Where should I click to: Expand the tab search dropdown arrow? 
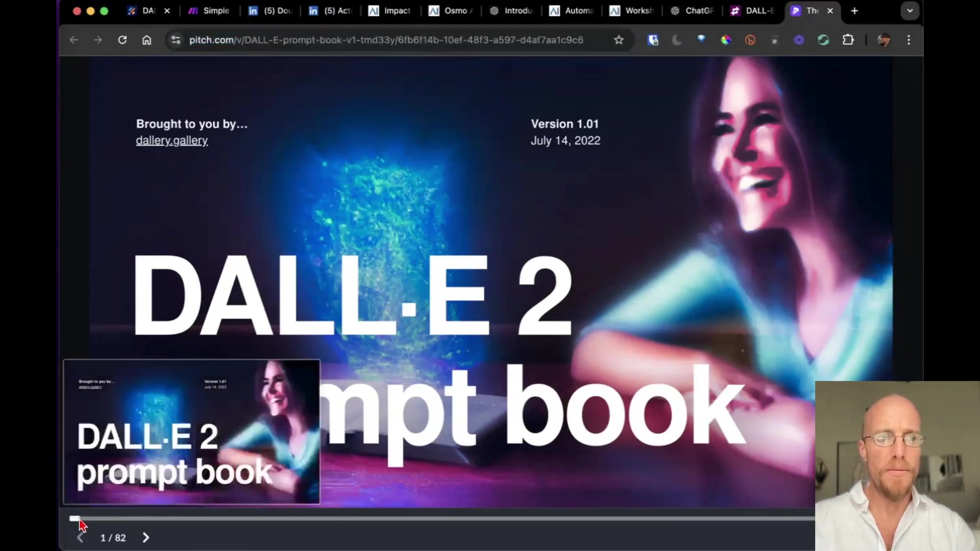[x=910, y=11]
